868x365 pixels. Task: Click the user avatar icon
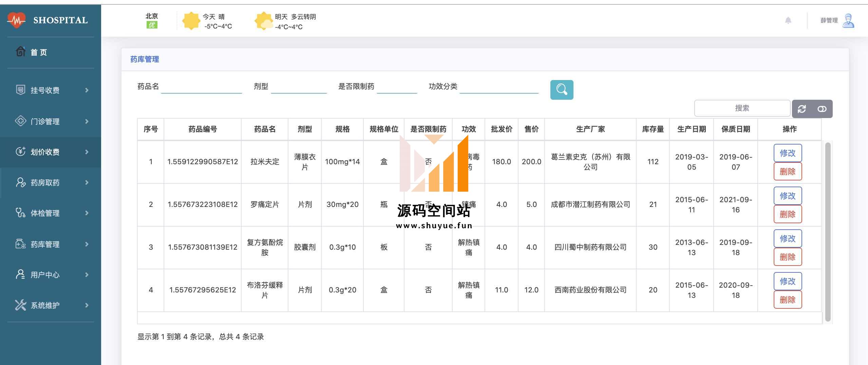848,21
